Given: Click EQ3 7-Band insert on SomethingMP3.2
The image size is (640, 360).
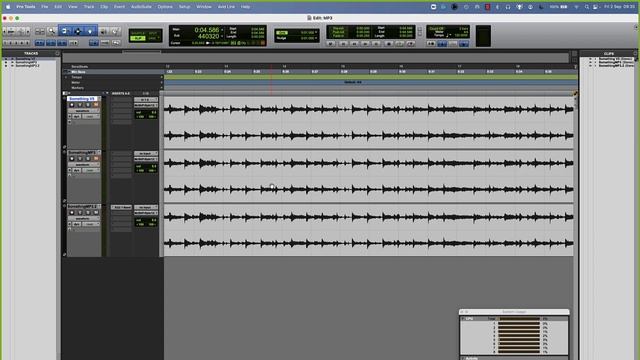Looking at the screenshot, I should [121, 207].
